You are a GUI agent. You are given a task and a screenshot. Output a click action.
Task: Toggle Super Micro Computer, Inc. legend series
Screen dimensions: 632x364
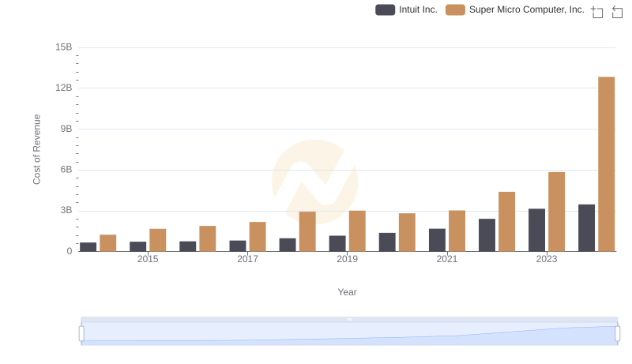[515, 9]
